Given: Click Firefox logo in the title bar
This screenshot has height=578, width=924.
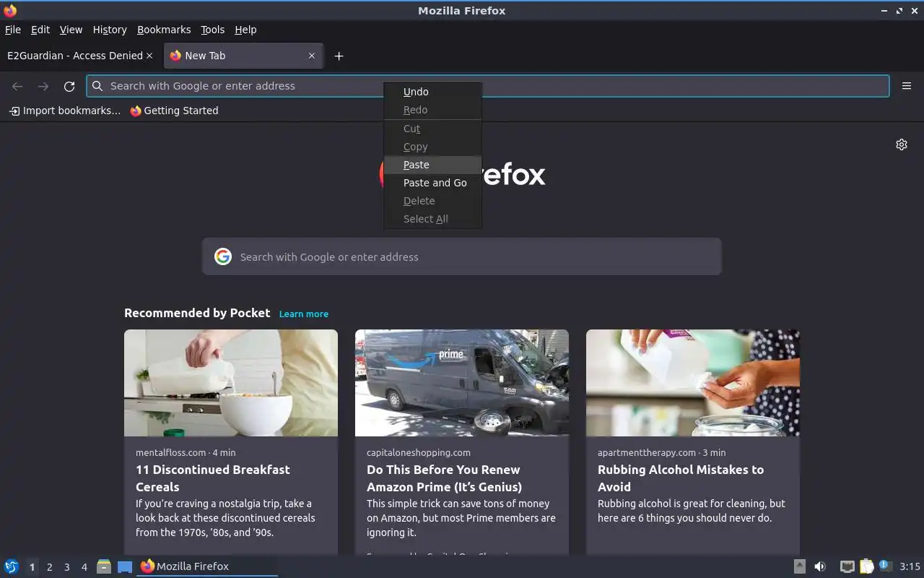Looking at the screenshot, I should [10, 10].
